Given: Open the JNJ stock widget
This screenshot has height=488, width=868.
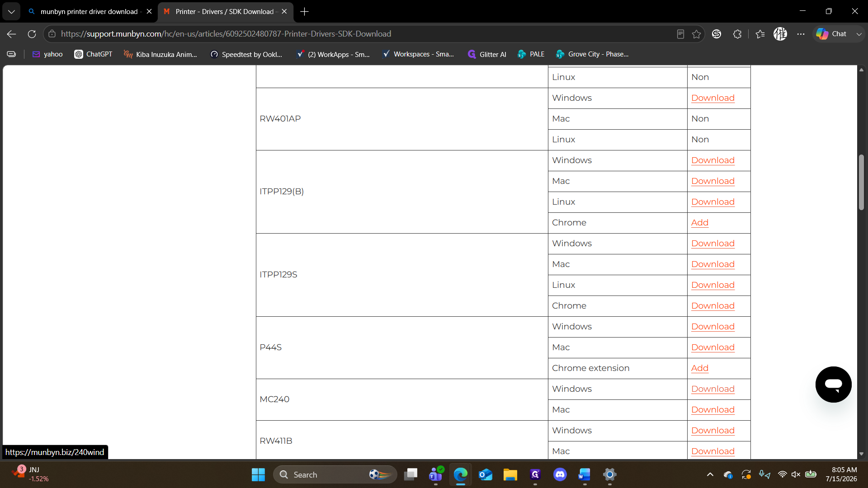Looking at the screenshot, I should (30, 474).
